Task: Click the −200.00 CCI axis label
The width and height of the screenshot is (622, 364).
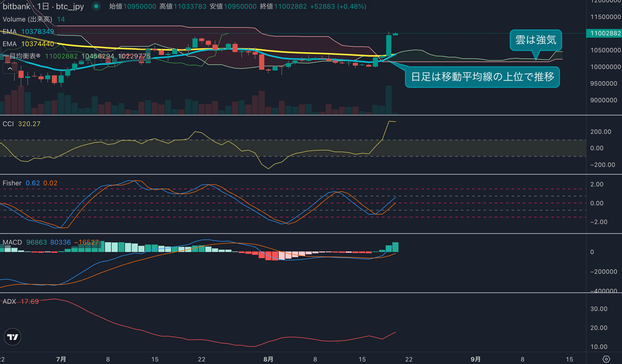Action: [603, 165]
